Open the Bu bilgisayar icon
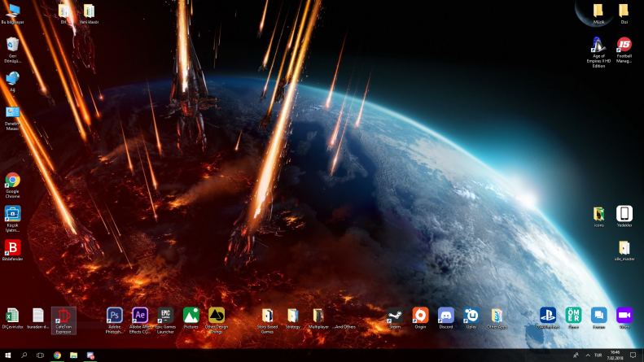Screen dimensions: 644x362 click(12, 14)
